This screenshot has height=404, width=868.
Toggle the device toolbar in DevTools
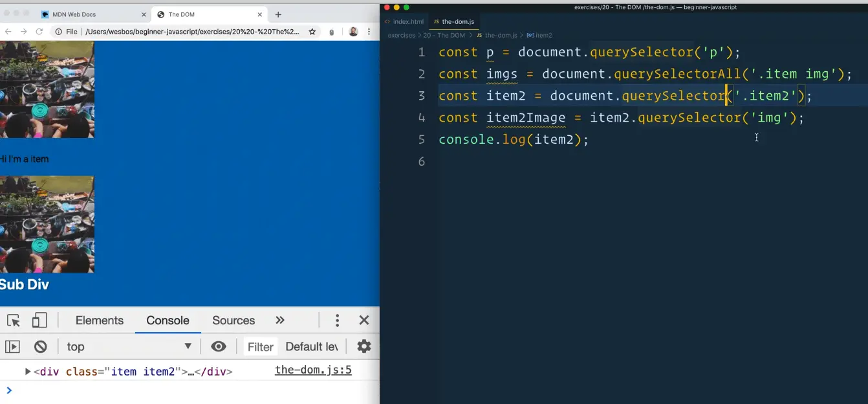click(x=39, y=320)
